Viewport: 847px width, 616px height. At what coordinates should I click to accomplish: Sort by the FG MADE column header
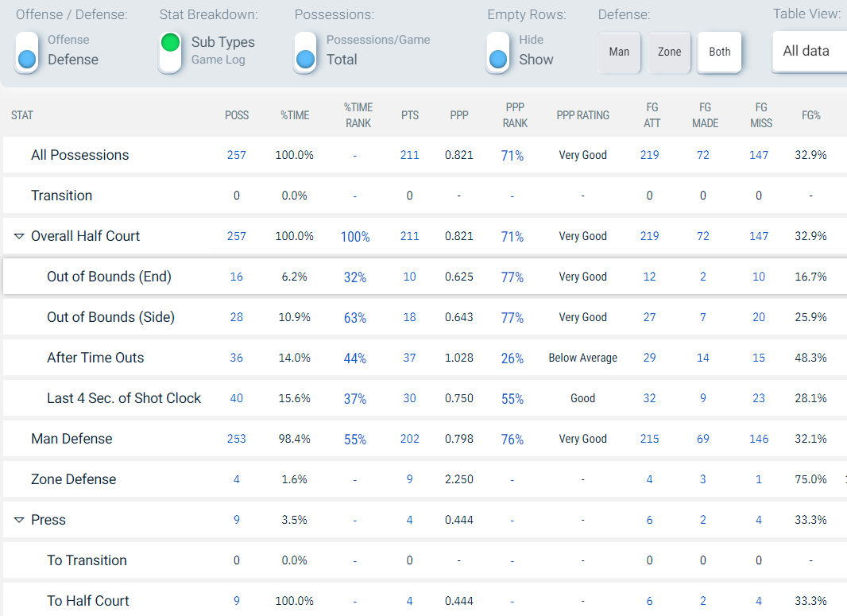705,115
